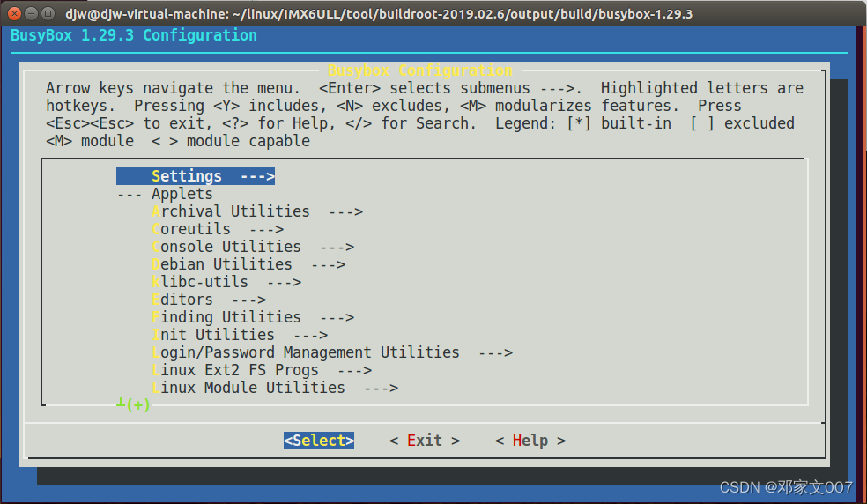Click the Select button
The width and height of the screenshot is (867, 504).
click(x=319, y=441)
